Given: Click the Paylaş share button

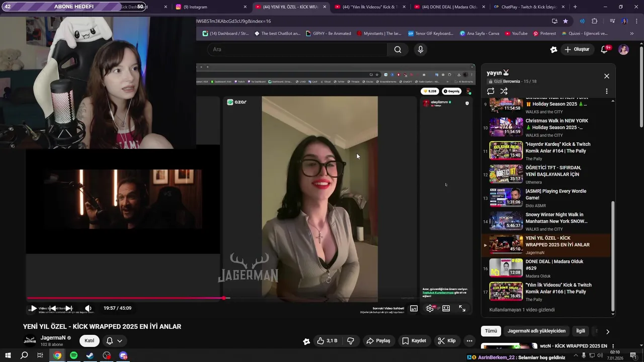Looking at the screenshot, I should 378,341.
